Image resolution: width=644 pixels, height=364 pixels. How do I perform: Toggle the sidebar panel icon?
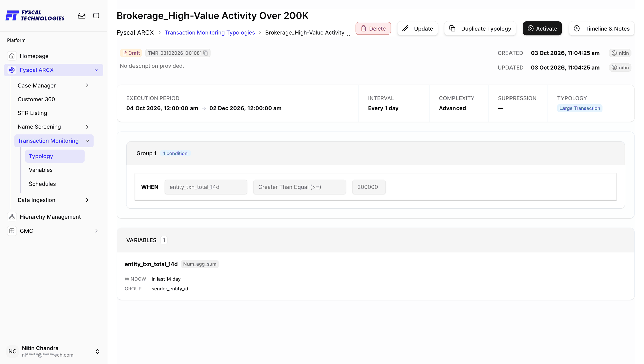click(96, 16)
